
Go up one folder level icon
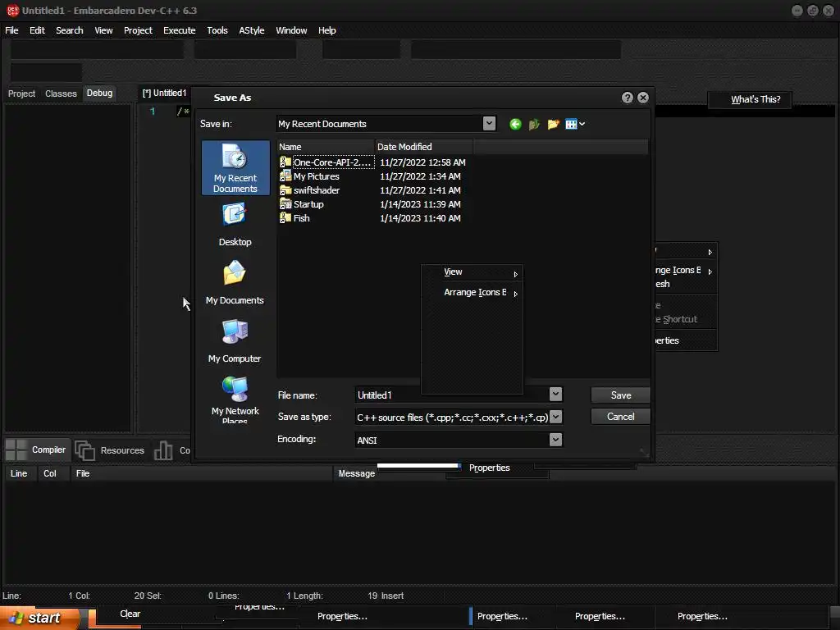pos(534,125)
